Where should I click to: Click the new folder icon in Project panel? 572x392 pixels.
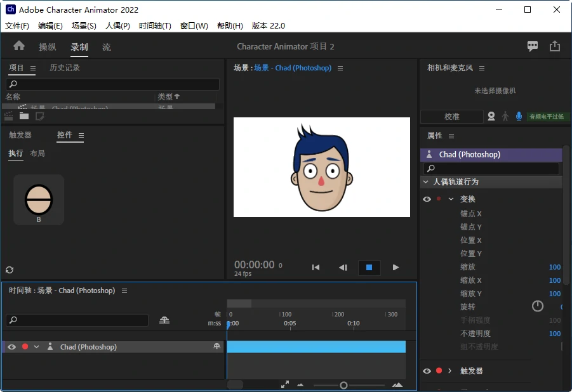point(24,116)
